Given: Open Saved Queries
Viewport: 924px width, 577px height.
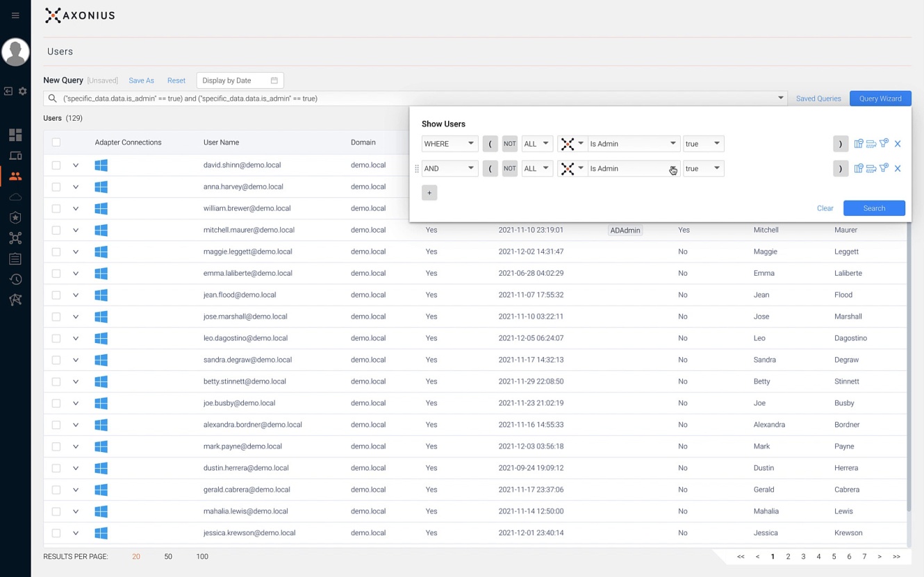Looking at the screenshot, I should [818, 99].
